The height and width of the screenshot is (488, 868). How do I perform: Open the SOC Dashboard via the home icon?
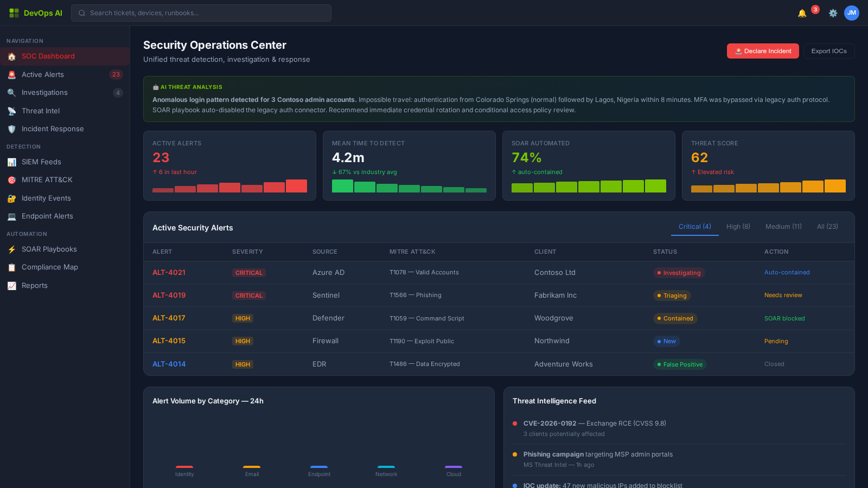[x=11, y=56]
